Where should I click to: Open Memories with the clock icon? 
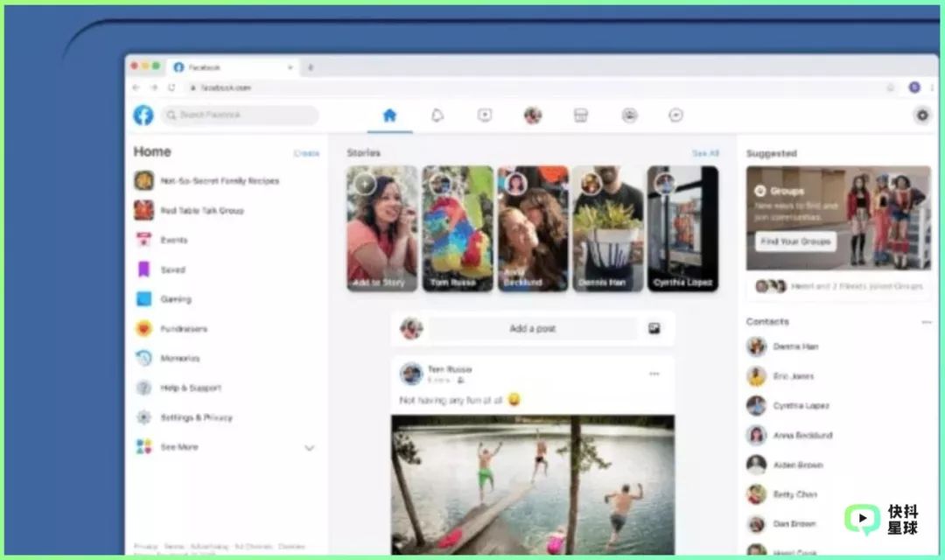click(167, 358)
